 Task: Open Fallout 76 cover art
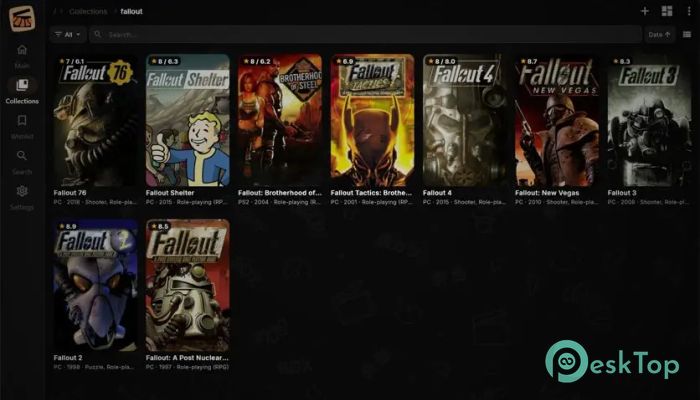[95, 120]
